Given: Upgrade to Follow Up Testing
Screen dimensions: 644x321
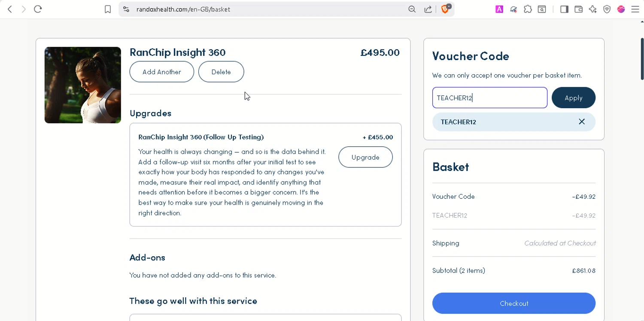Looking at the screenshot, I should [365, 157].
